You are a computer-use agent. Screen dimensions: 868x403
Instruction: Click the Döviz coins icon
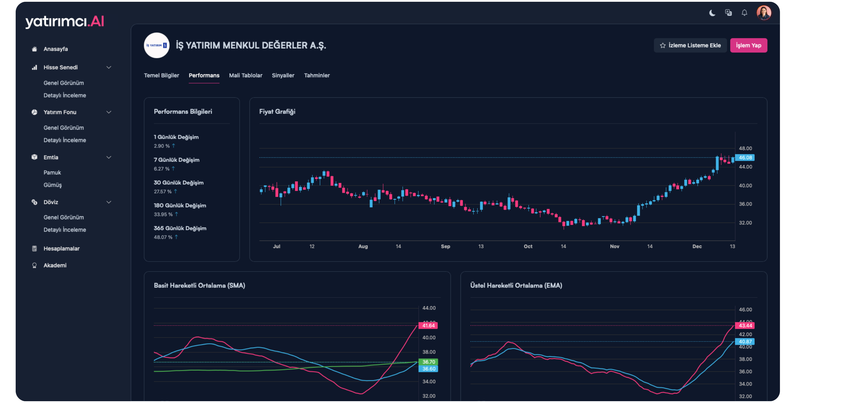[34, 202]
